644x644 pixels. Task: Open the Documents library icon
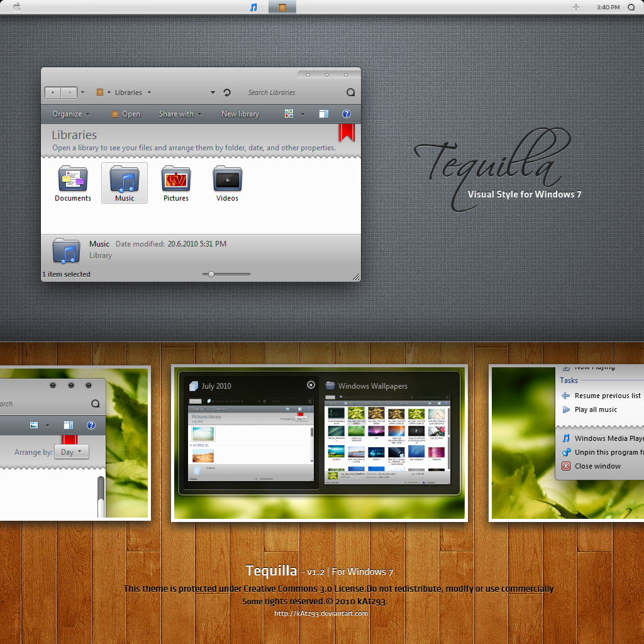[x=73, y=179]
